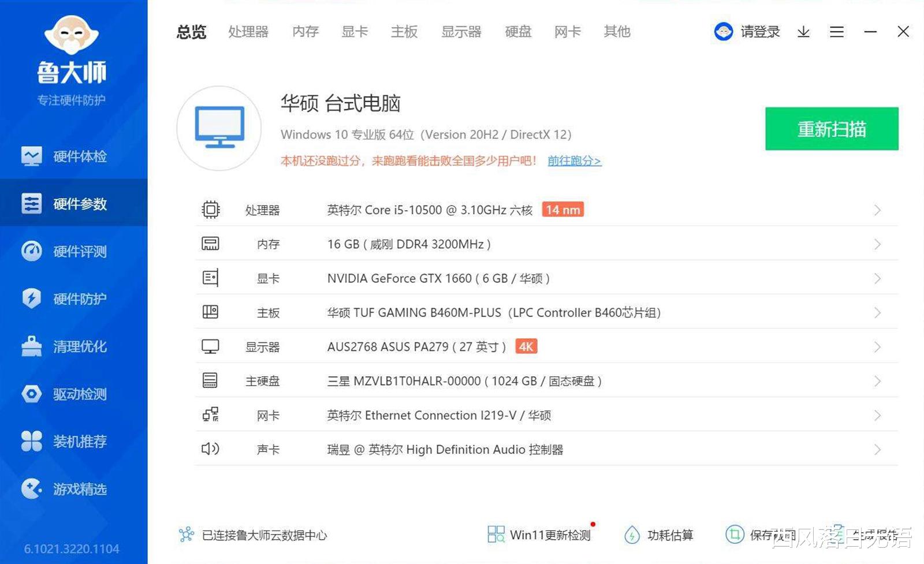Switch to the 内存 tab

pos(304,32)
